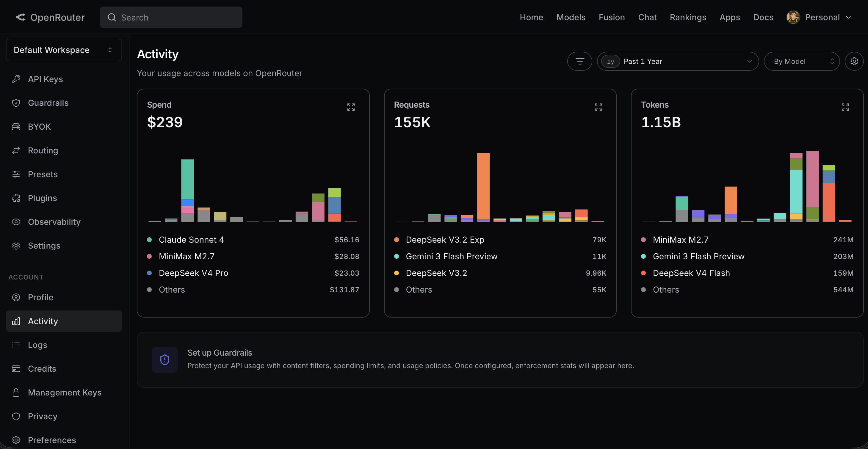Click the search magnifier icon
This screenshot has height=449, width=868.
(x=112, y=17)
